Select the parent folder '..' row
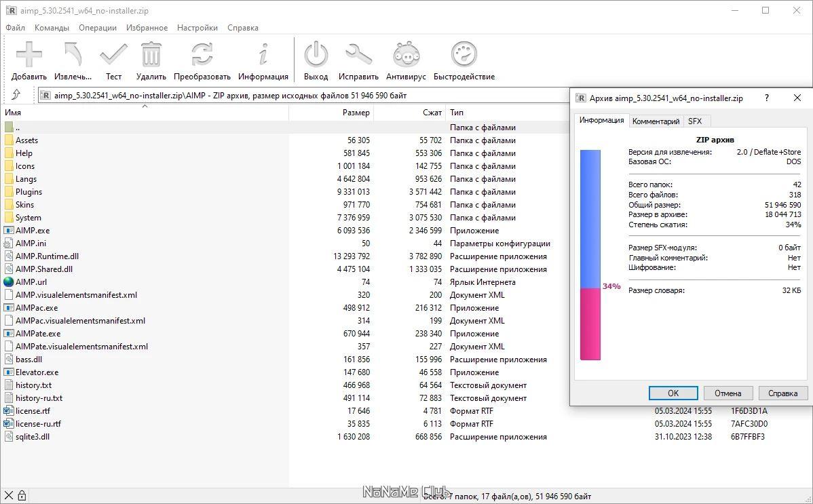 (285, 127)
